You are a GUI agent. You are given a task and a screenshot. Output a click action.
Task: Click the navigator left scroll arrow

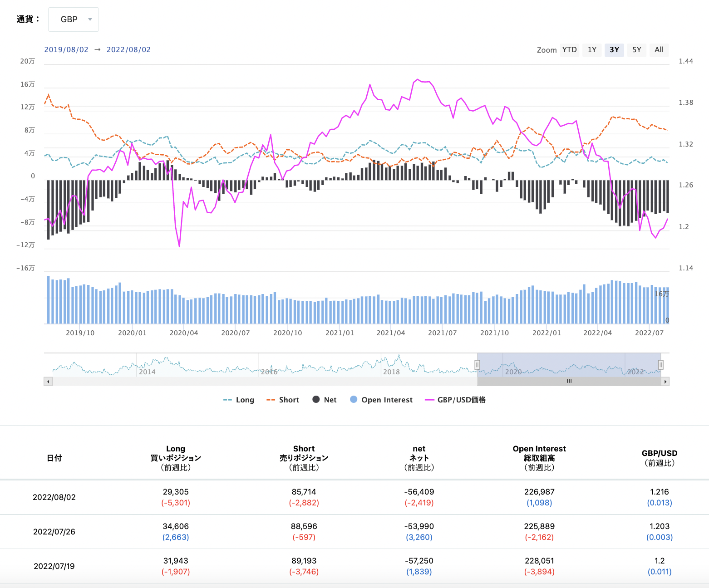click(x=48, y=382)
